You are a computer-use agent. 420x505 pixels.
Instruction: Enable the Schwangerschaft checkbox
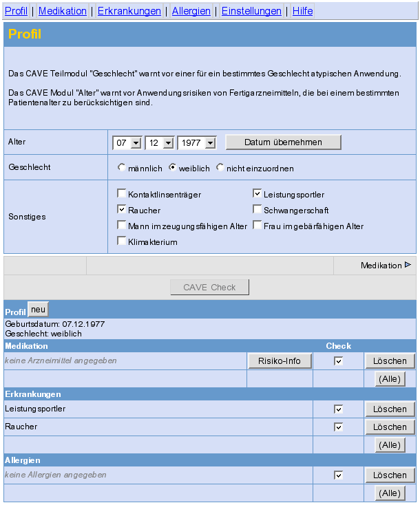coord(257,209)
